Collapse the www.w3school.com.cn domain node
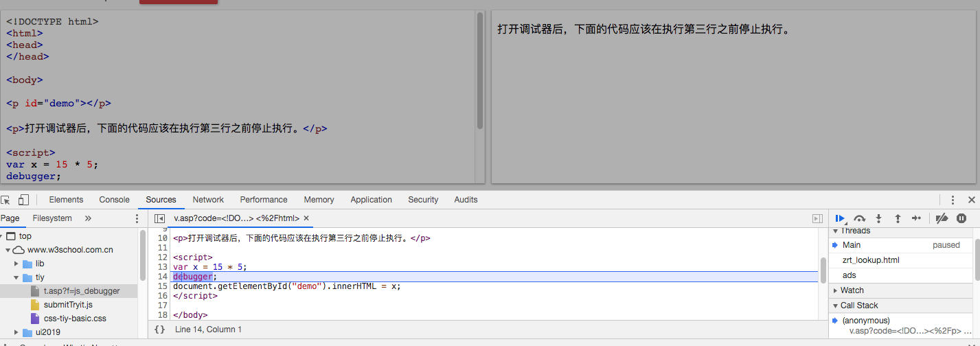Screen dimensions: 980x346 pos(8,250)
